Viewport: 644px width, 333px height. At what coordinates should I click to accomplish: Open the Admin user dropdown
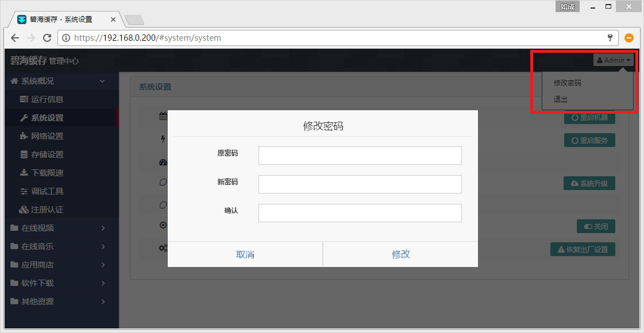click(x=614, y=60)
